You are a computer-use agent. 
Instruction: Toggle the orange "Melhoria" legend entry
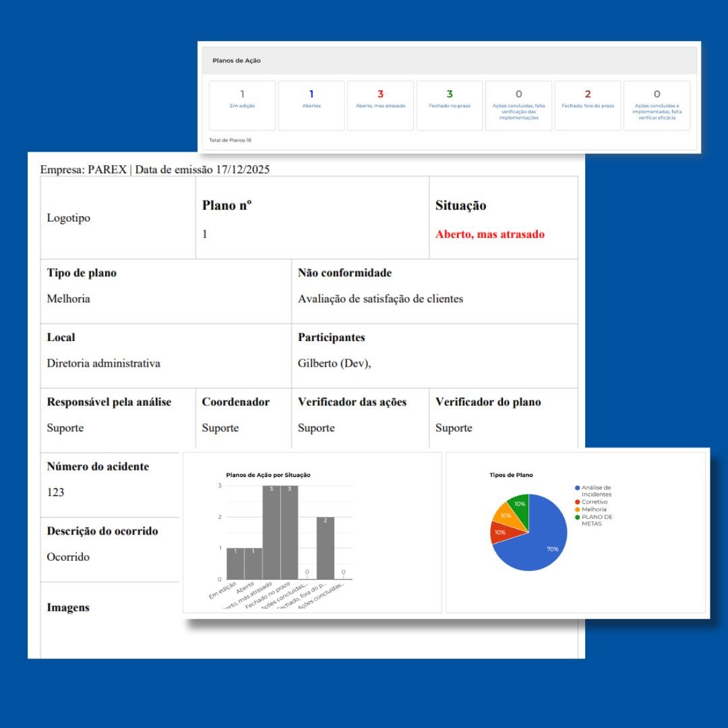(593, 510)
